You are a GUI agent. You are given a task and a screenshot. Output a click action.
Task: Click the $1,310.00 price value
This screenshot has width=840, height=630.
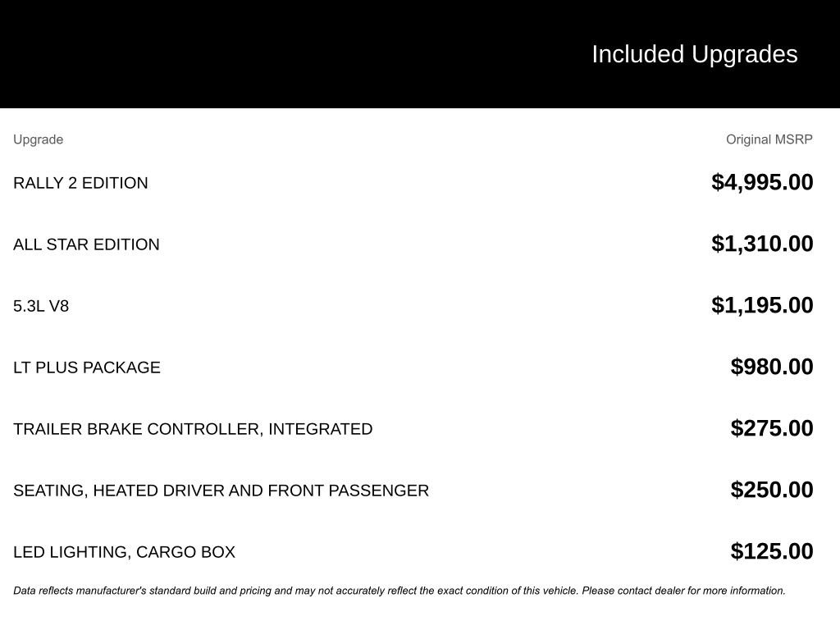(762, 244)
